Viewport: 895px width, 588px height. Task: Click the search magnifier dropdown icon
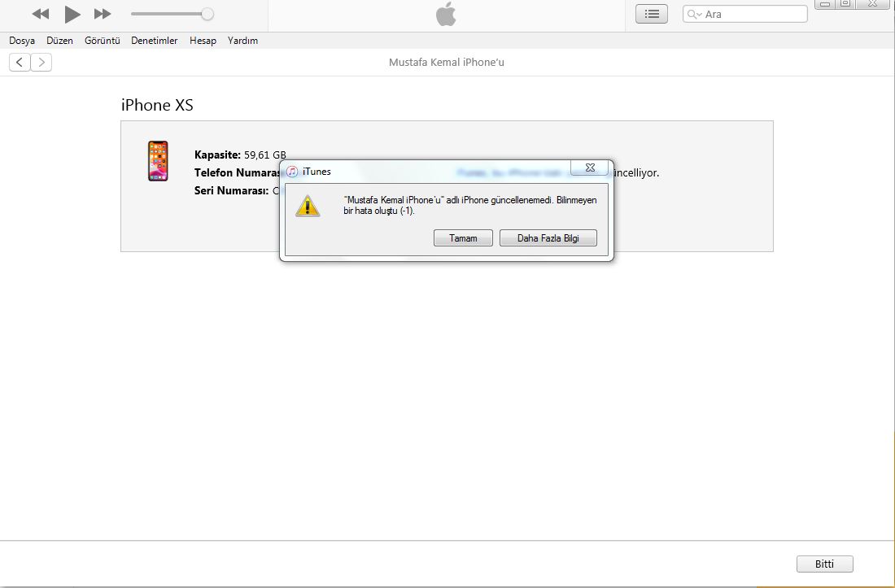point(694,15)
